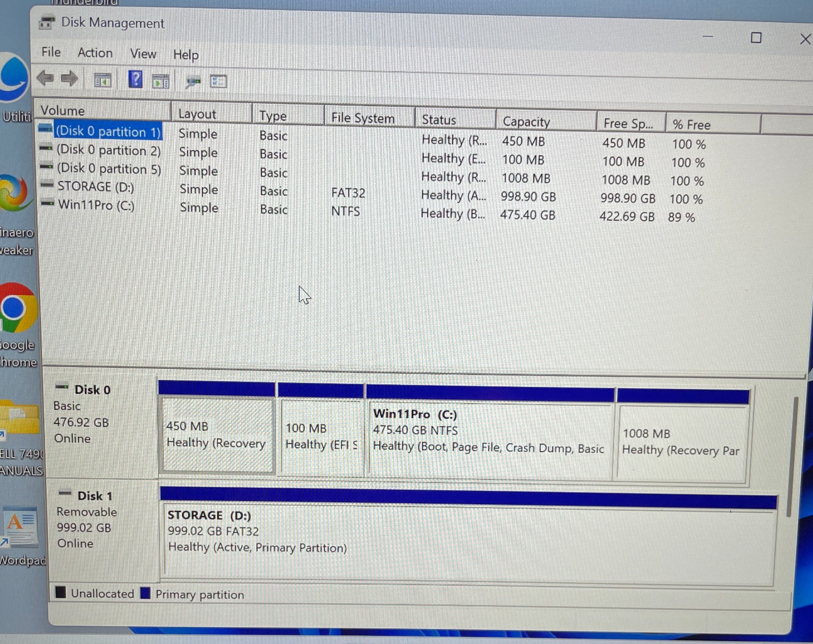Click the 89 % free cell
This screenshot has width=813, height=644.
pos(681,218)
